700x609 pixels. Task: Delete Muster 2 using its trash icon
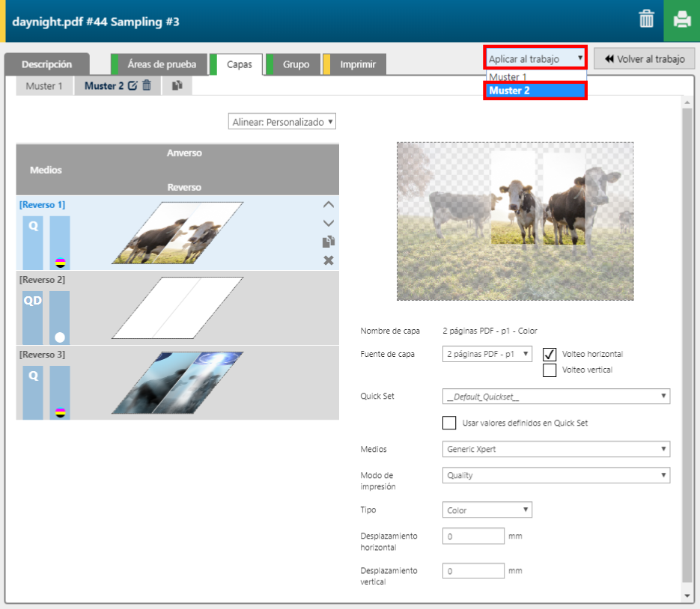coord(147,85)
